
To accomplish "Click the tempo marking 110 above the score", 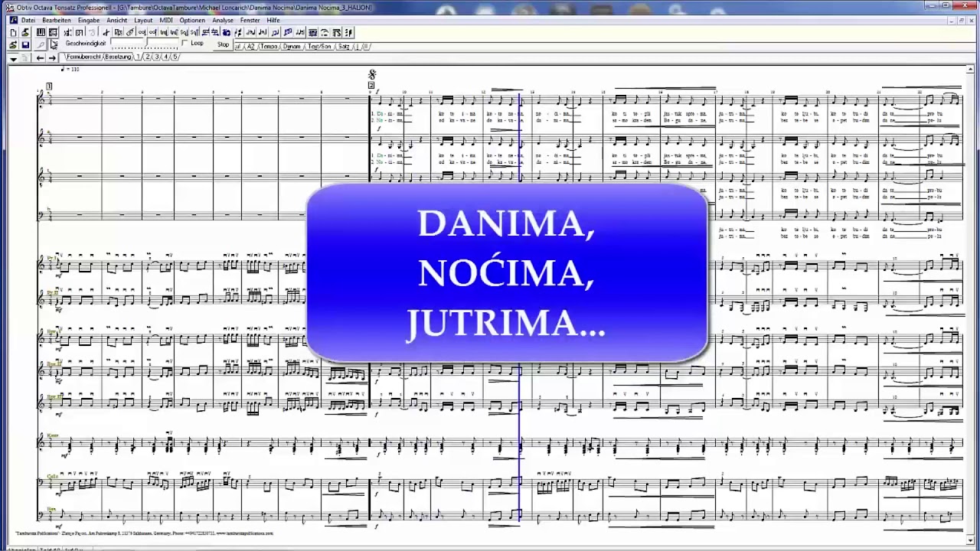I will (x=70, y=70).
